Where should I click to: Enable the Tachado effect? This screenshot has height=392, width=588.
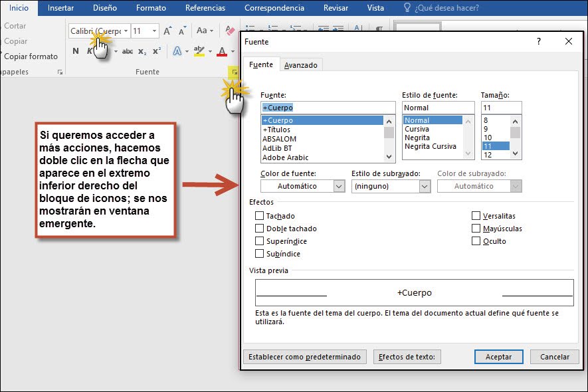pyautogui.click(x=259, y=215)
